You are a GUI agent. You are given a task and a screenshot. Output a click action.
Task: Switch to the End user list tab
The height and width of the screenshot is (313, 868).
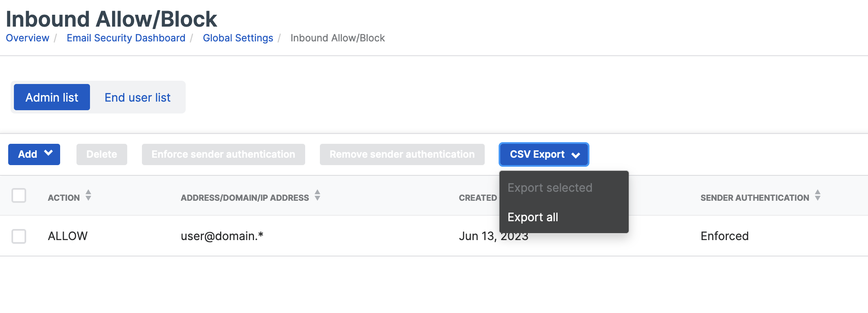point(137,98)
